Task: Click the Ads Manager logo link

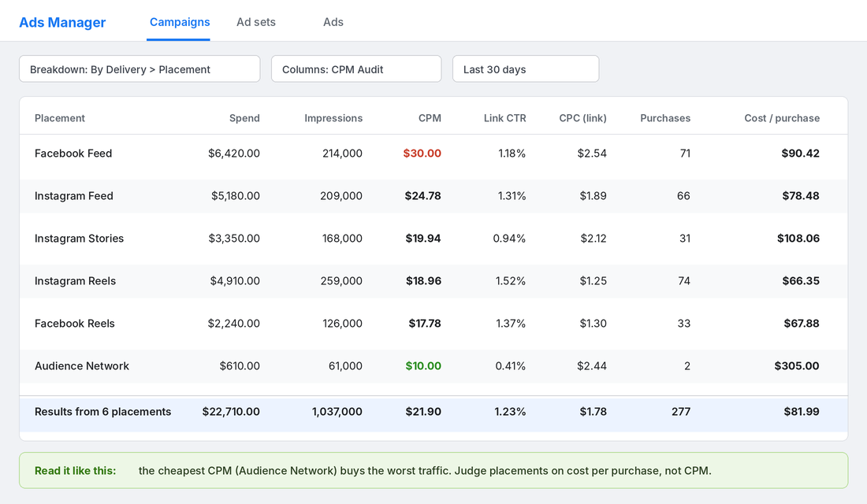Action: pyautogui.click(x=62, y=22)
